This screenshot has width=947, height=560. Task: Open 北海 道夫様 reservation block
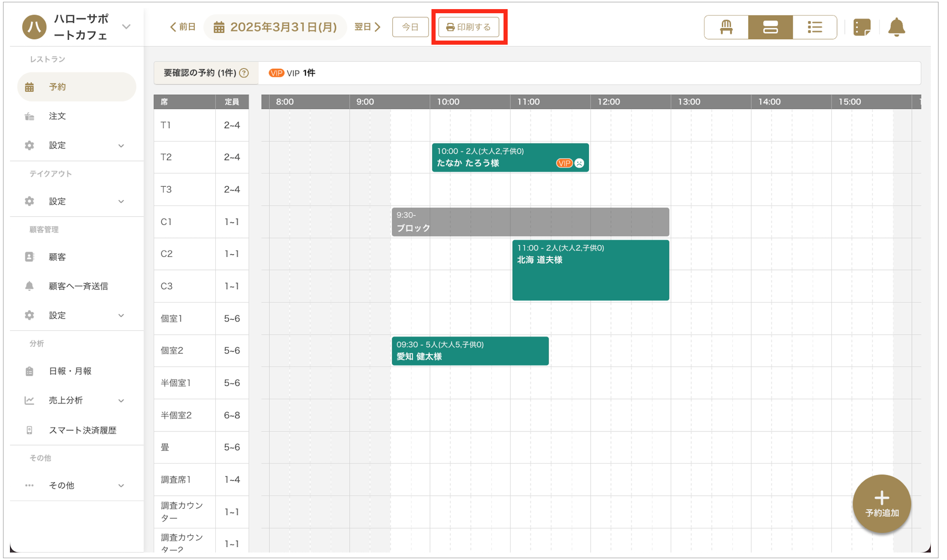click(x=590, y=270)
